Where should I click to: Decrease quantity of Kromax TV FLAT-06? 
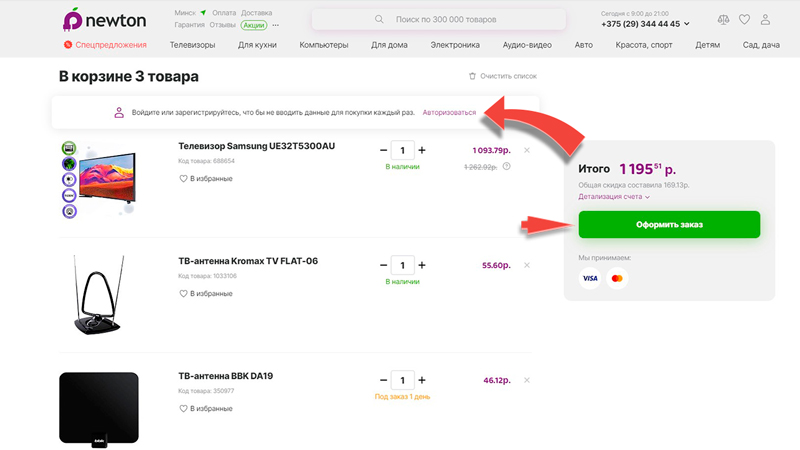pyautogui.click(x=383, y=265)
